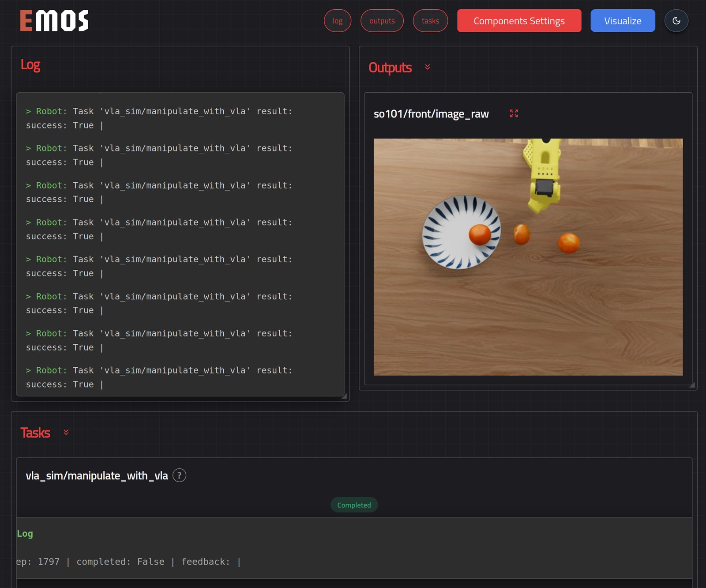Jump to the tasks section pill
This screenshot has height=588, width=706.
click(430, 21)
